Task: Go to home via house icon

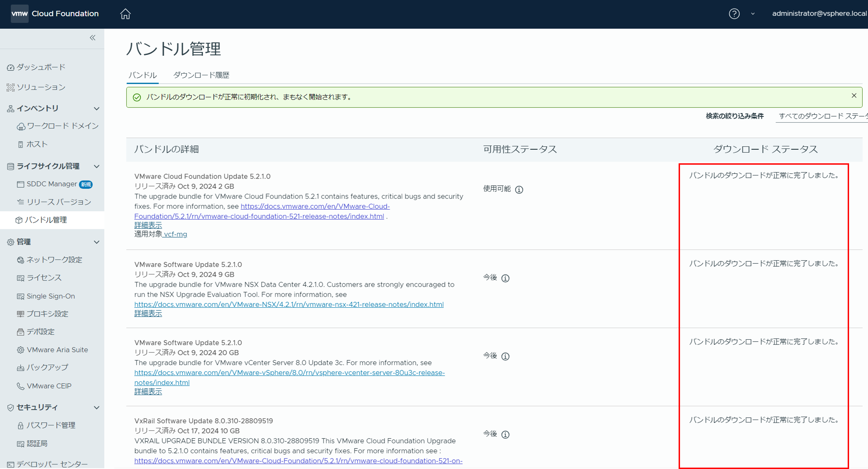Action: pos(125,14)
